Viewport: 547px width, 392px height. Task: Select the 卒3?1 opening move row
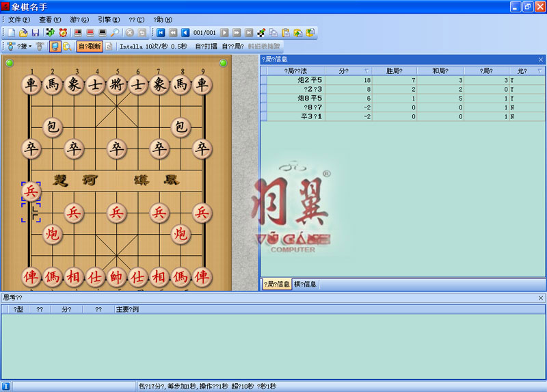pos(403,116)
